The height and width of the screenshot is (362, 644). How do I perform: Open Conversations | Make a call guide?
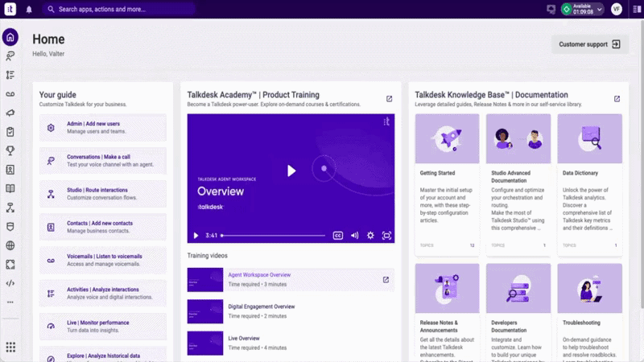[x=103, y=161]
